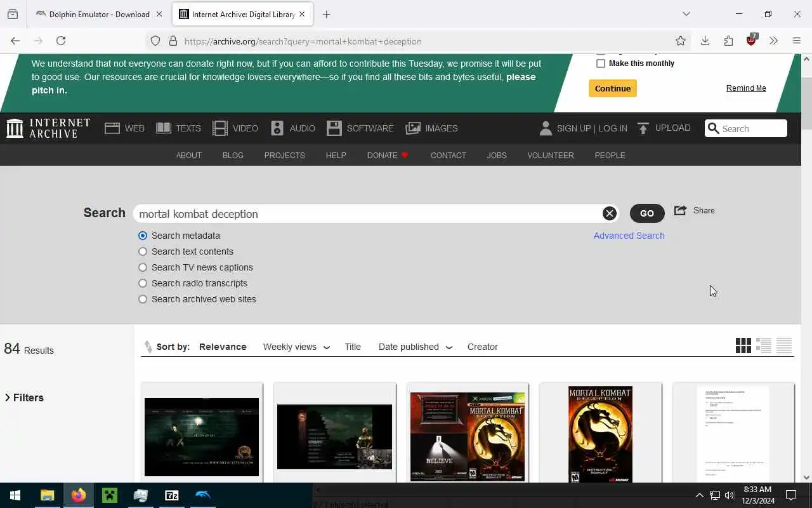Open Firefox extensions puzzle icon

pos(728,41)
